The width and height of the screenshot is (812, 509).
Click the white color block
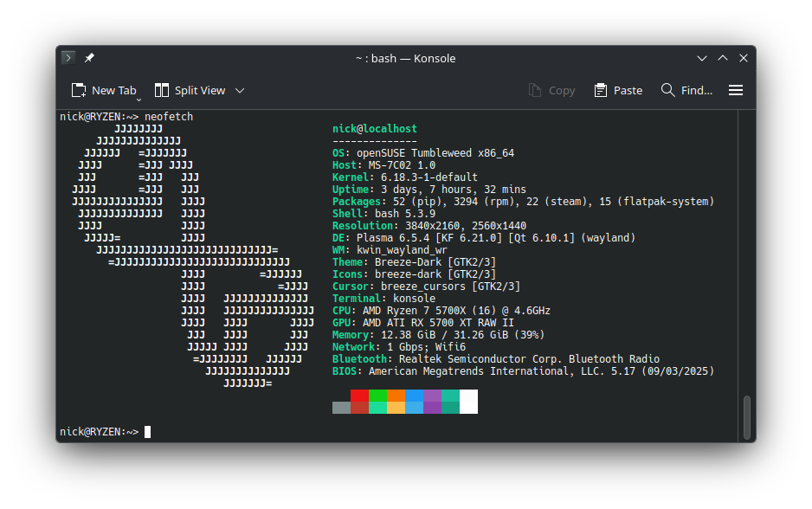(x=468, y=402)
